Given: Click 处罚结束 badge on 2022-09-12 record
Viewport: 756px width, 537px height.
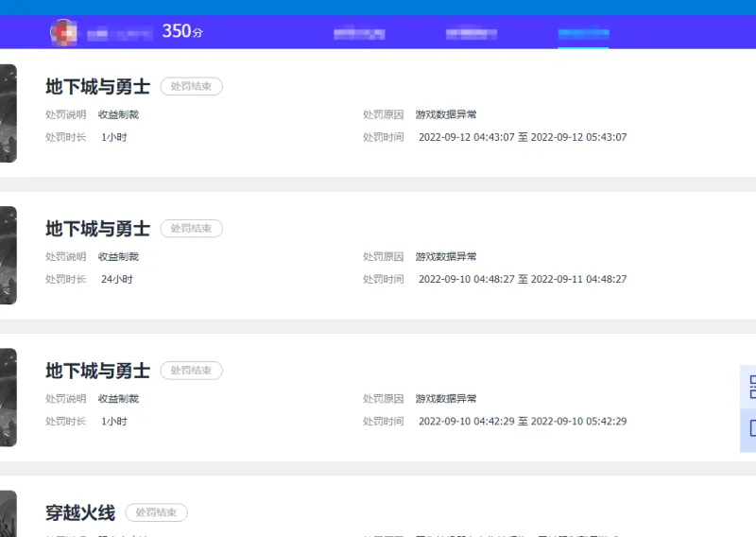Looking at the screenshot, I should coord(192,86).
